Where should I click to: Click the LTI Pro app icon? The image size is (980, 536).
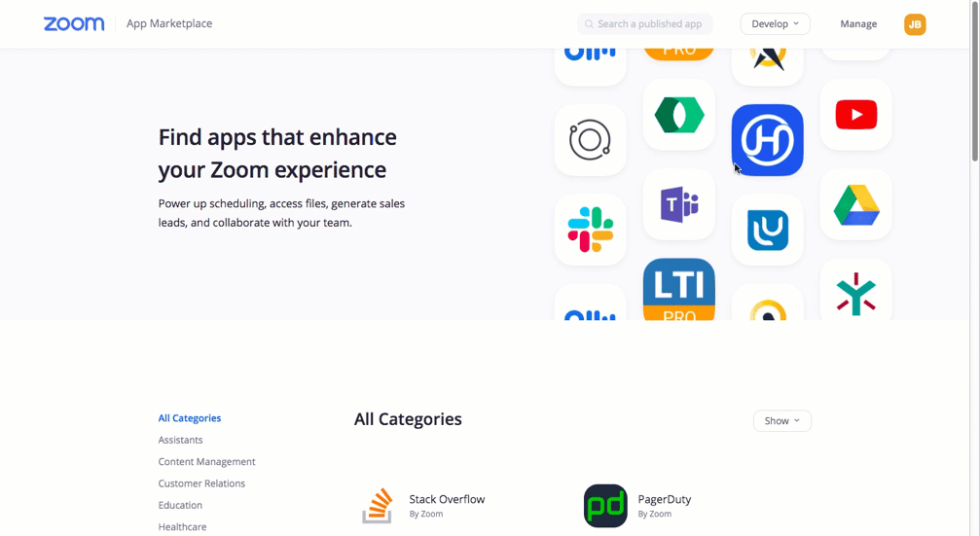pos(678,289)
